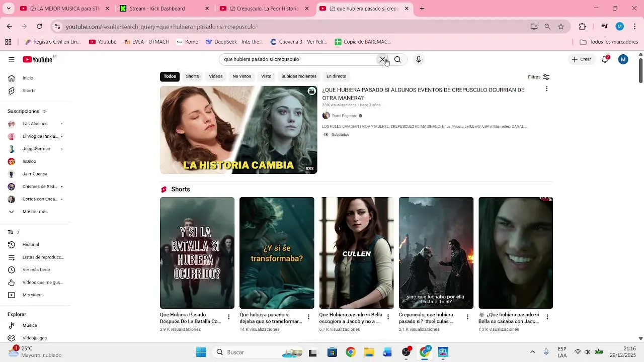
Task: Open options for the dejaba que se transformar short
Action: tap(308, 317)
